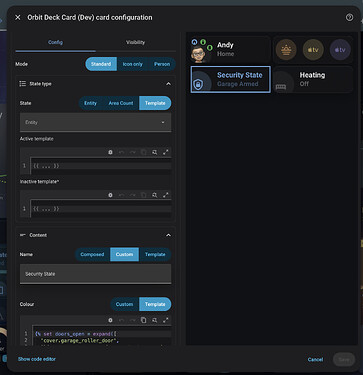
Task: Click the State type list icon
Action: pos(23,84)
